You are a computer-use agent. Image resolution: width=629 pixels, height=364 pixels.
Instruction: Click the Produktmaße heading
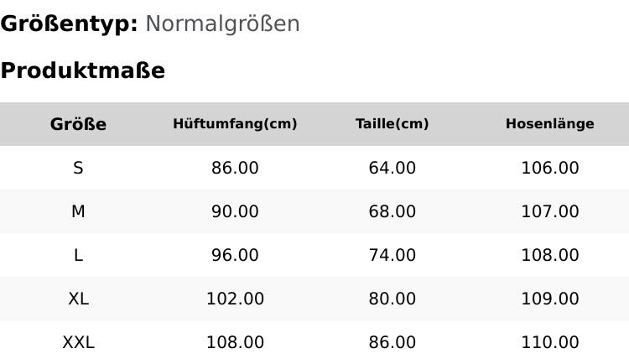(82, 70)
